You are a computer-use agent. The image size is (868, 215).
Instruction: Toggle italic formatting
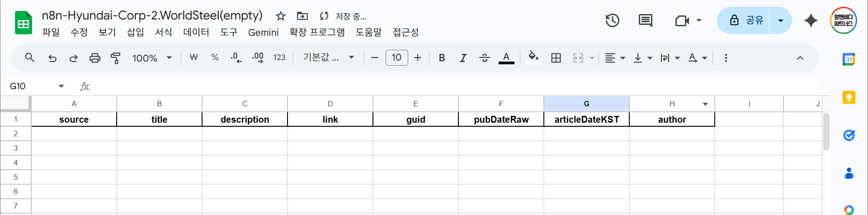point(463,57)
